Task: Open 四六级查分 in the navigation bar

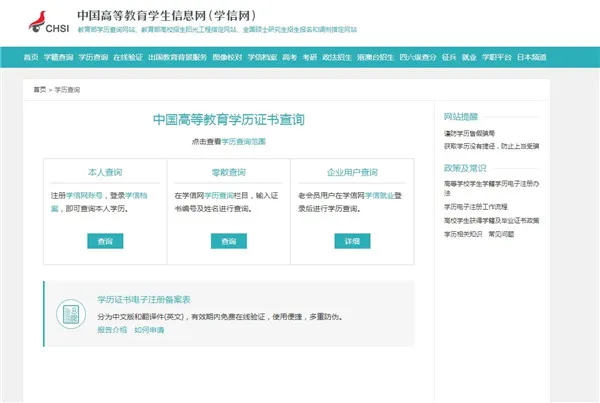Action: [418, 57]
